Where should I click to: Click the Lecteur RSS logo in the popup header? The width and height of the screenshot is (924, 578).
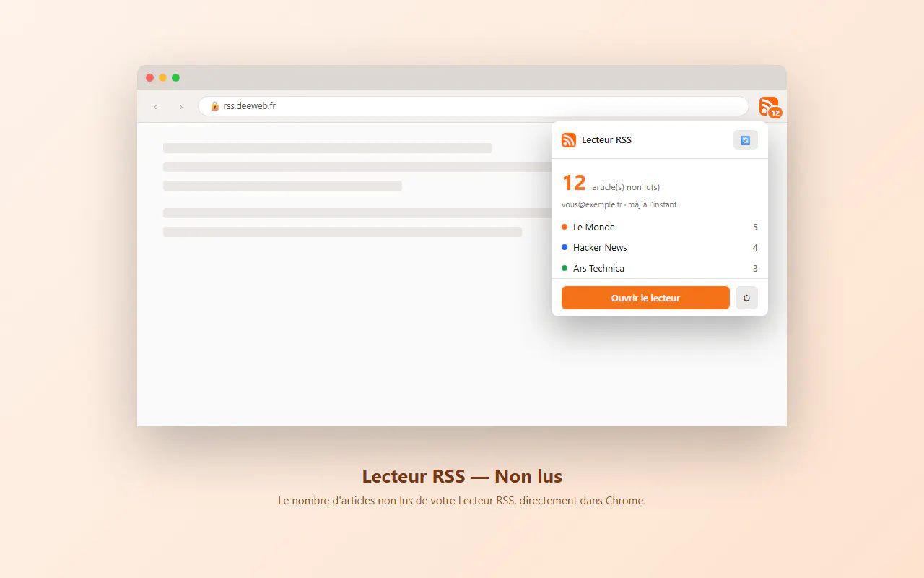pos(569,140)
